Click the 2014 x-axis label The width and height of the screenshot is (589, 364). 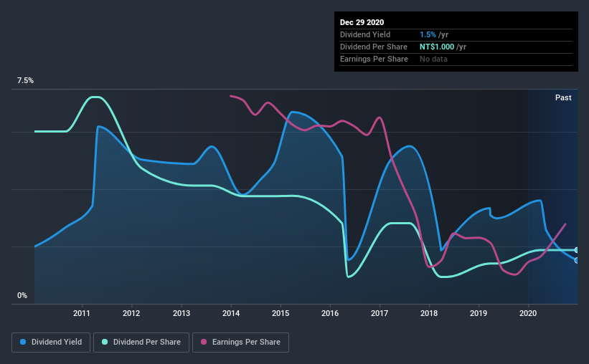[230, 313]
